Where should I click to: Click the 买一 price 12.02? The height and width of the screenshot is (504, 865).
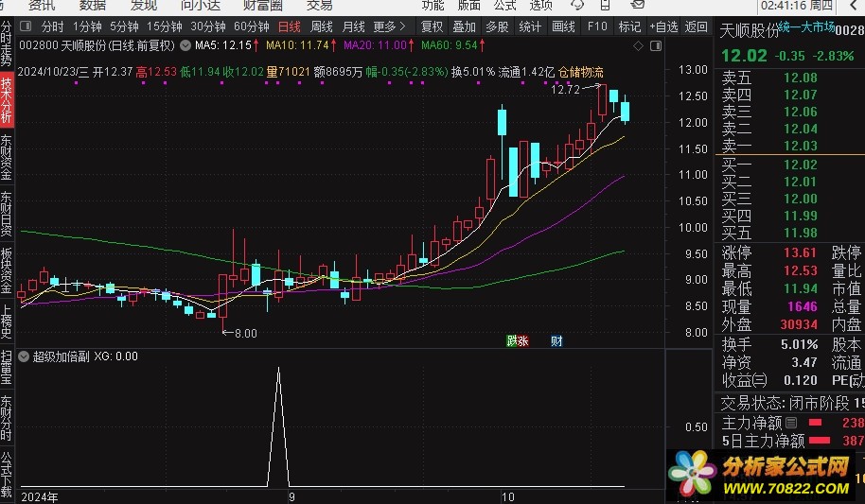tap(801, 165)
